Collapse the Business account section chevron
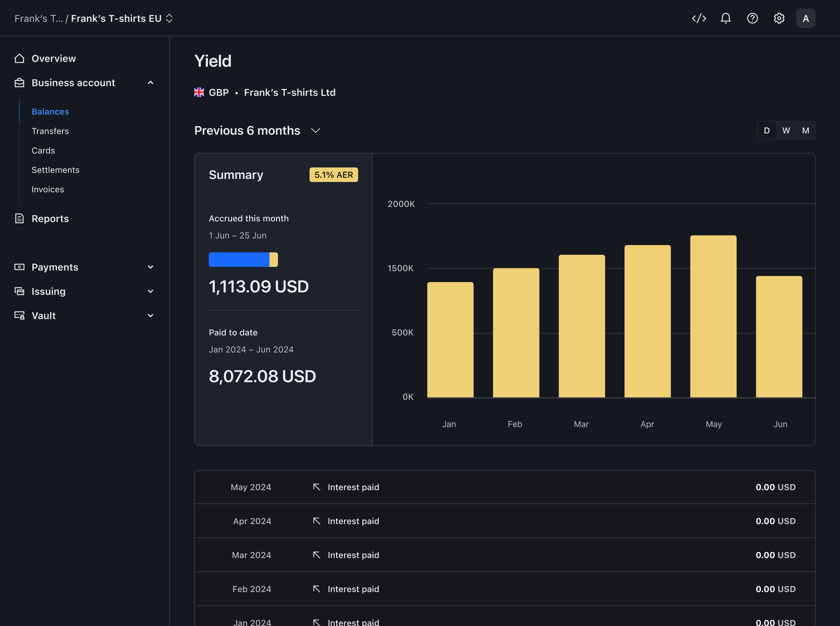This screenshot has height=626, width=840. (x=151, y=82)
